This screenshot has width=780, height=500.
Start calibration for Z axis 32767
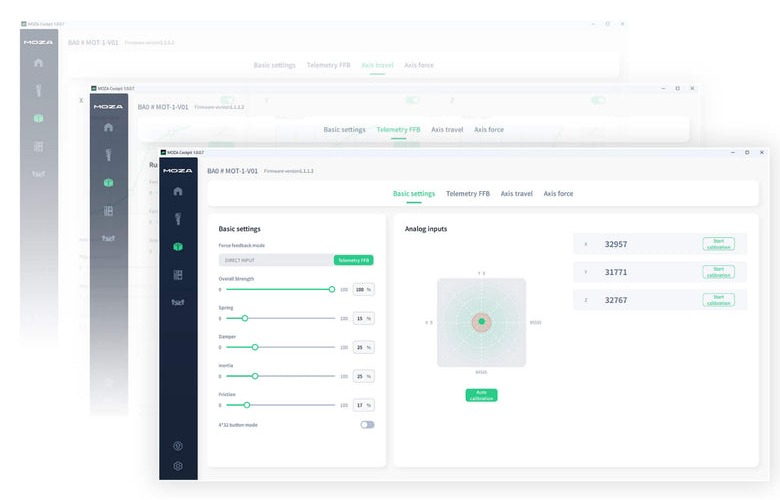[x=718, y=300]
